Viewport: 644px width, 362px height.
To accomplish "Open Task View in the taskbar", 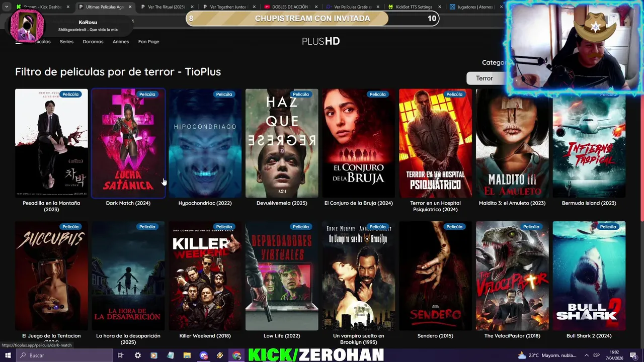I will [121, 355].
